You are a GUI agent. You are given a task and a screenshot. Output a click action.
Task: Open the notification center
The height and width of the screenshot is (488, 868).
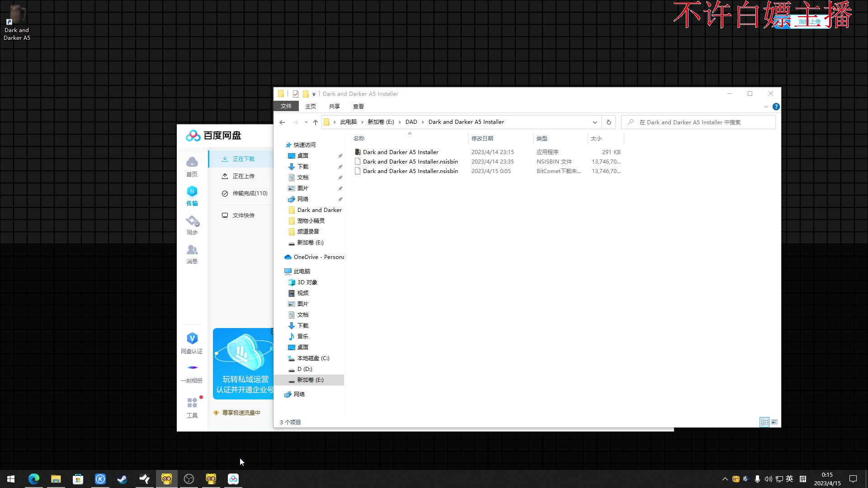point(853,479)
